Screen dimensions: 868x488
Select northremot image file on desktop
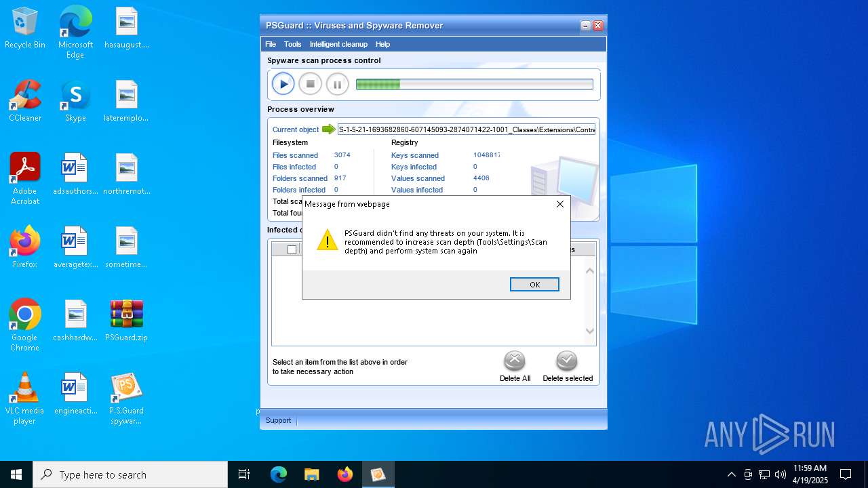(x=127, y=175)
